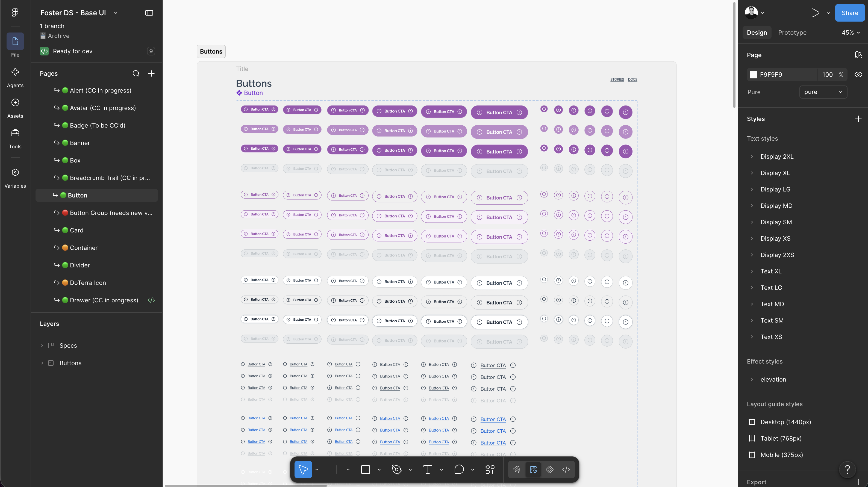Expand the Buttons layer
The width and height of the screenshot is (868, 487).
[42, 363]
